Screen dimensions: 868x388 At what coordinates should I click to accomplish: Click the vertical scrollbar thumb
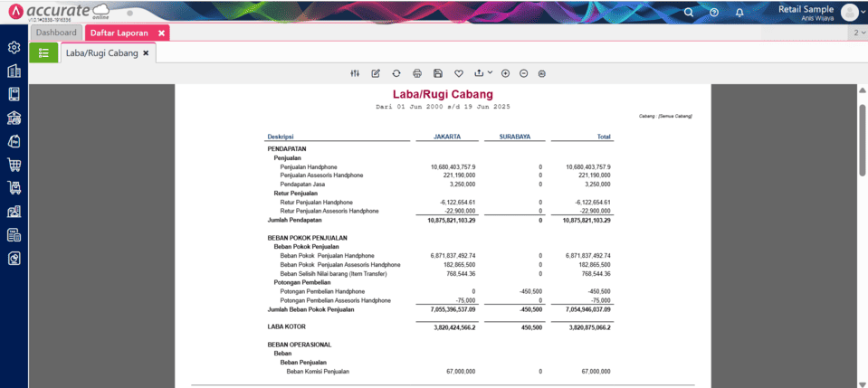pos(862,139)
